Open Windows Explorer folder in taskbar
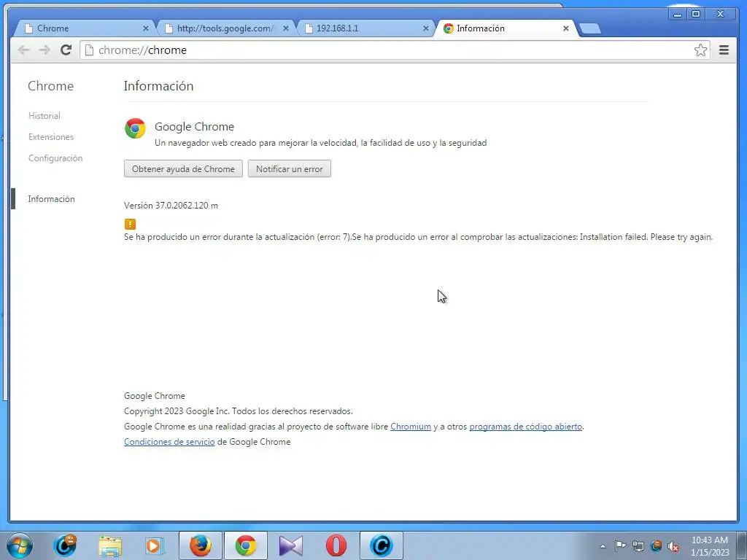Image resolution: width=747 pixels, height=560 pixels. [110, 545]
